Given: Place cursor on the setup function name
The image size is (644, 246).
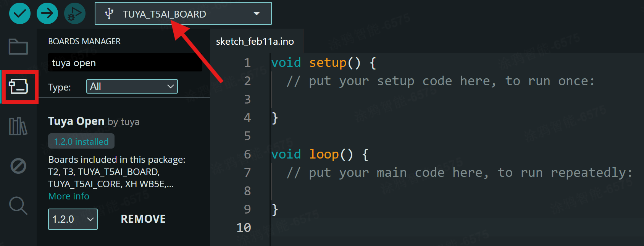Looking at the screenshot, I should [327, 63].
